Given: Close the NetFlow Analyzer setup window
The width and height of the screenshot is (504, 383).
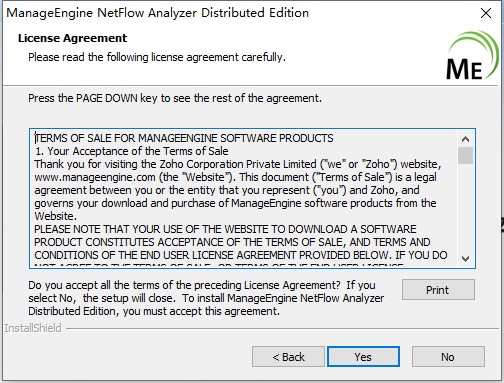Looking at the screenshot, I should tap(486, 13).
